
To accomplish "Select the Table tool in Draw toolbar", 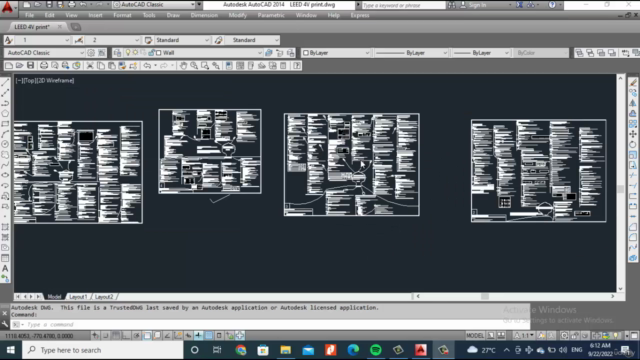I will tap(5, 258).
